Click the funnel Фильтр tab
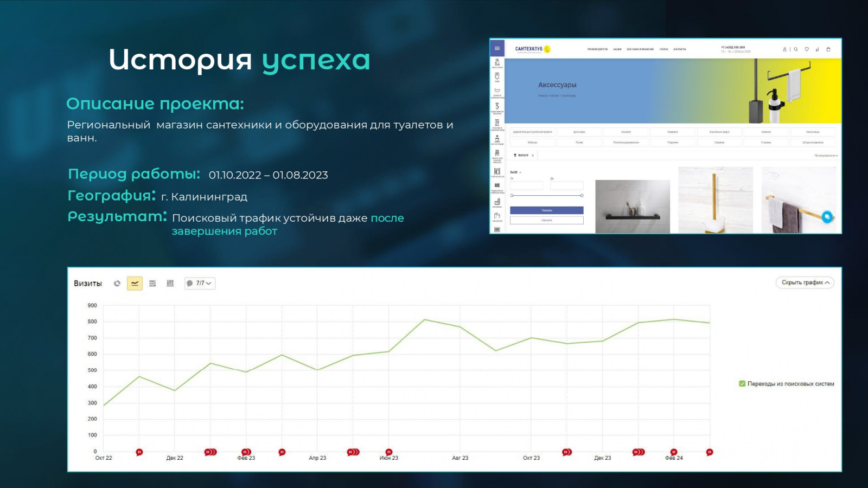Image resolution: width=868 pixels, height=488 pixels. pyautogui.click(x=521, y=156)
